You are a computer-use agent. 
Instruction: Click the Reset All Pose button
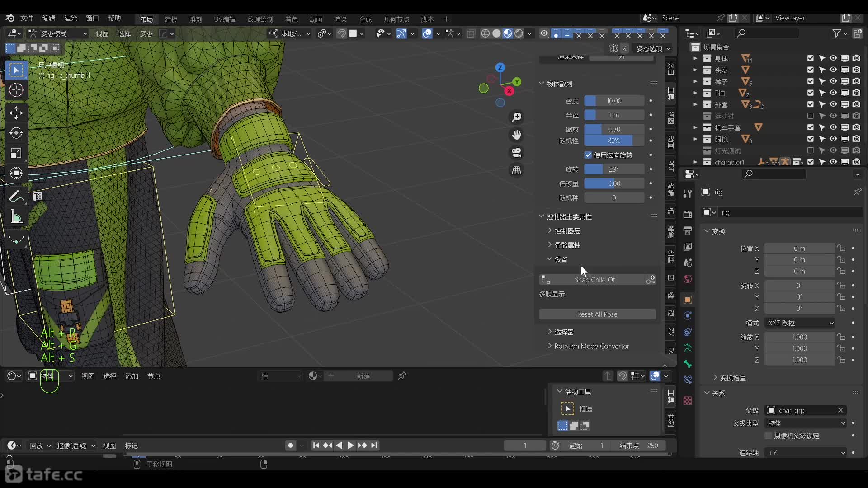(597, 314)
